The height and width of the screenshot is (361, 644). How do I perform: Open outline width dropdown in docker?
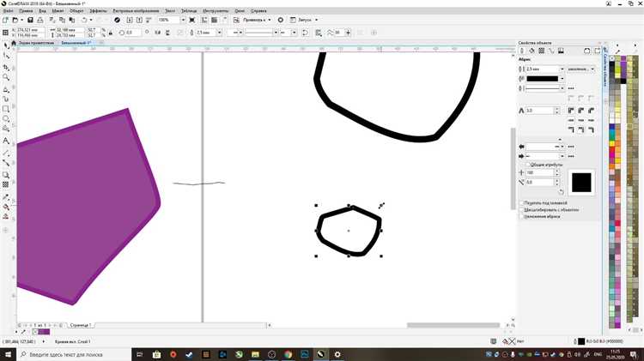562,69
